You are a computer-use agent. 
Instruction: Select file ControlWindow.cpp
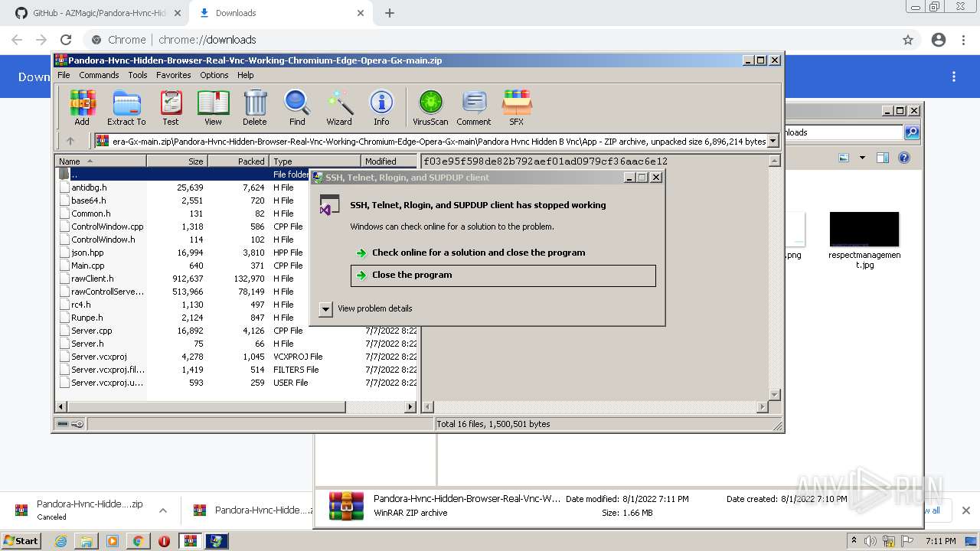107,227
